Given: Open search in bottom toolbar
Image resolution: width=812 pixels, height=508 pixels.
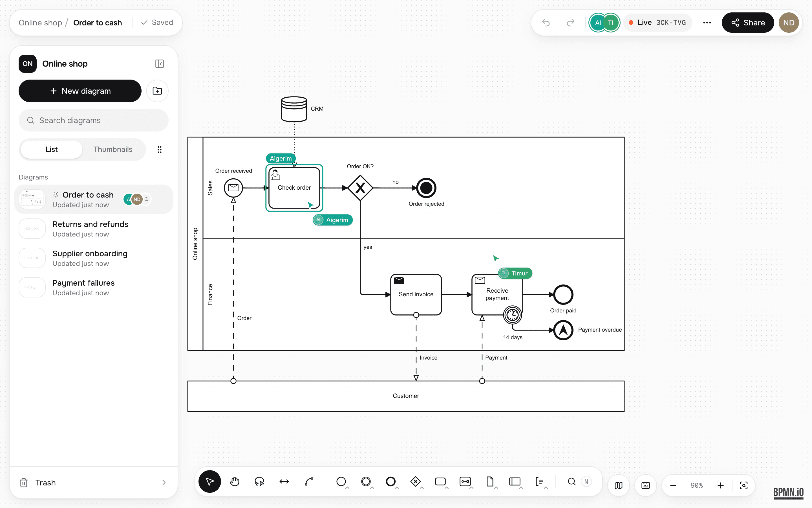Looking at the screenshot, I should click(572, 481).
